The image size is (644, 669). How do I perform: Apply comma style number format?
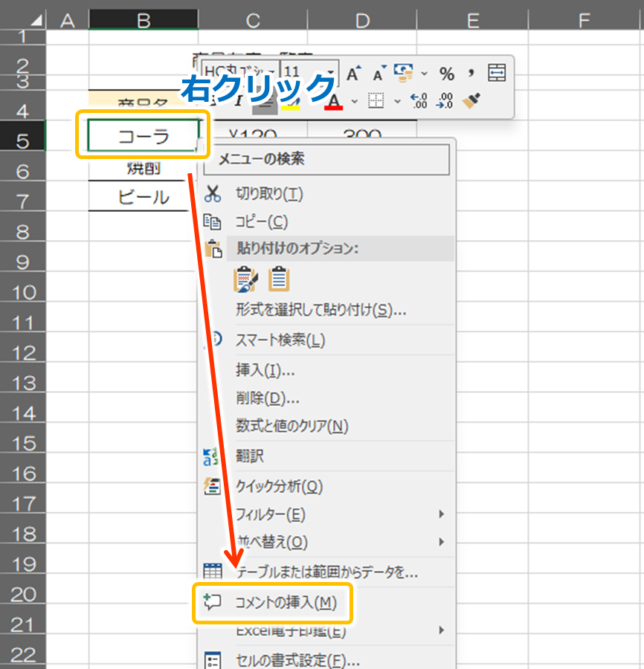coord(471,73)
